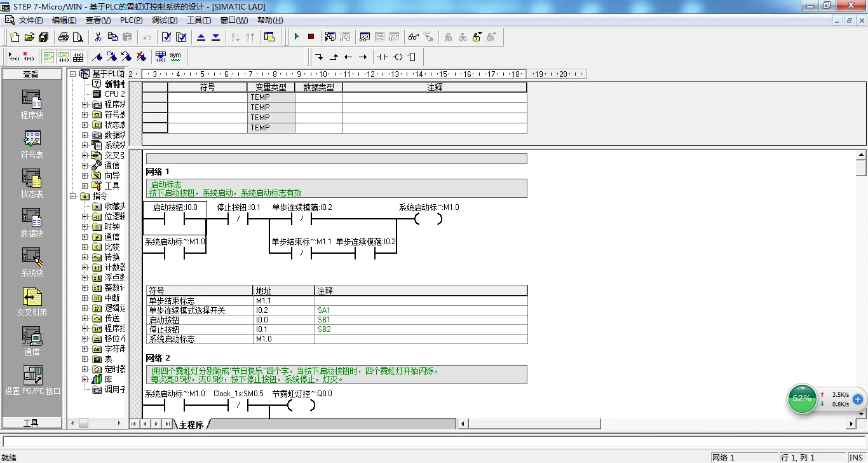
Task: Insert a box from the instruction toolbar
Action: click(412, 57)
